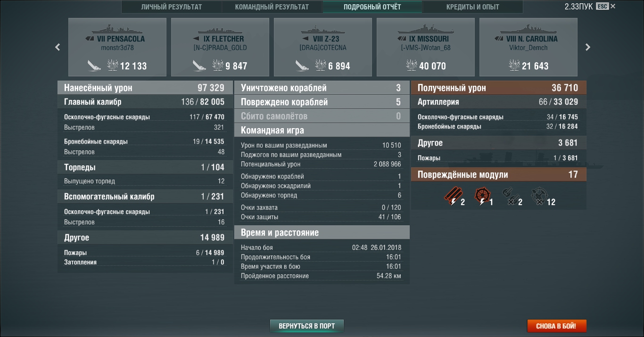The height and width of the screenshot is (337, 644).
Task: Click the damaged torpedo tubes module icon
Action: coord(453,197)
